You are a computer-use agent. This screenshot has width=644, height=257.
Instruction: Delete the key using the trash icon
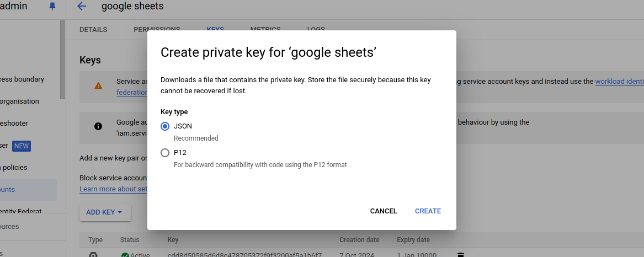pyautogui.click(x=461, y=255)
